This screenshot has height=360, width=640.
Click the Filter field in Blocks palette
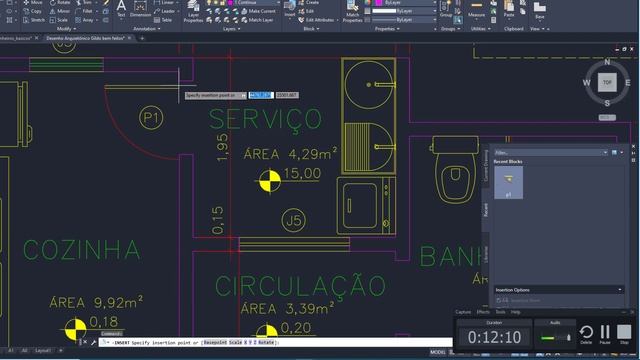point(550,152)
